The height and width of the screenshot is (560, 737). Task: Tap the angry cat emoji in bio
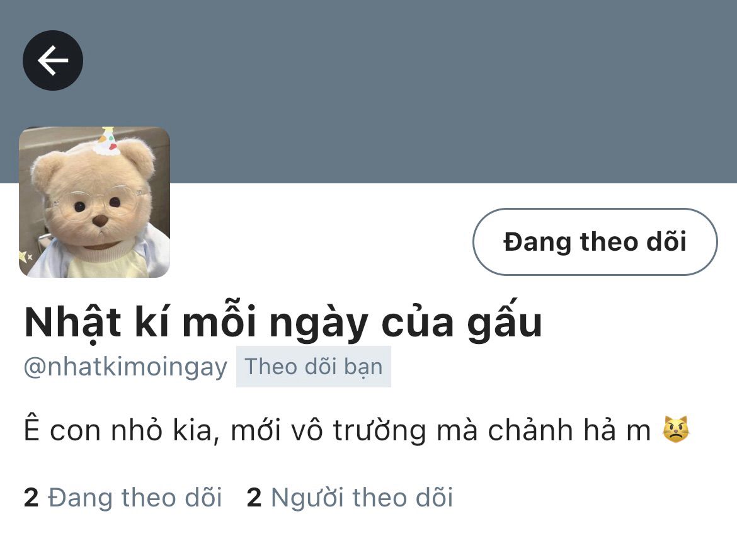pos(675,429)
